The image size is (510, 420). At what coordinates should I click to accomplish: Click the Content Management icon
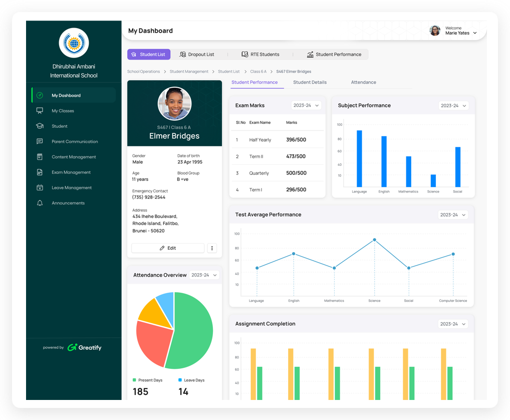coord(40,157)
